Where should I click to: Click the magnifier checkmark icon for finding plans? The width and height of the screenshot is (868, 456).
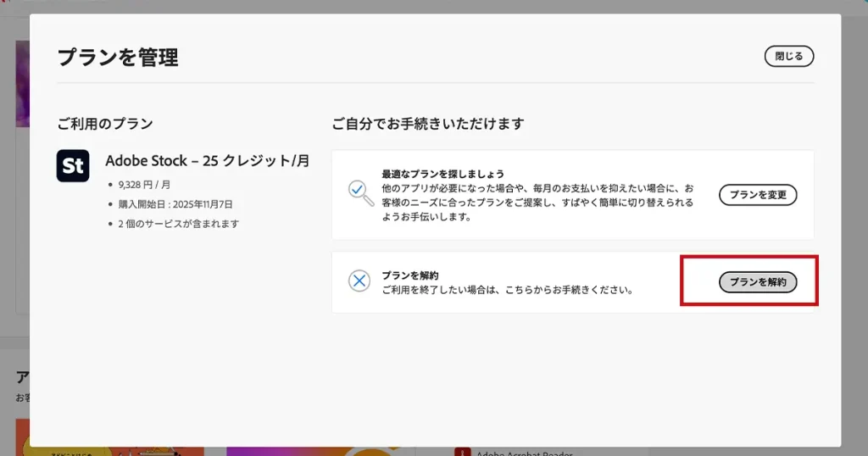click(360, 192)
